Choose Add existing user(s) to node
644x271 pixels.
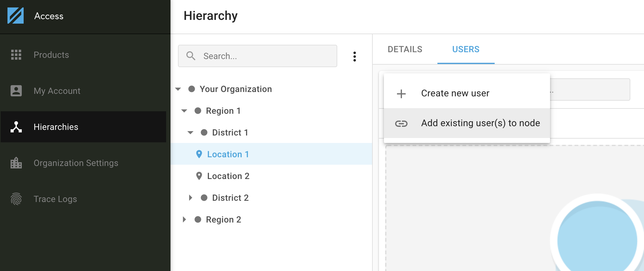(x=467, y=123)
